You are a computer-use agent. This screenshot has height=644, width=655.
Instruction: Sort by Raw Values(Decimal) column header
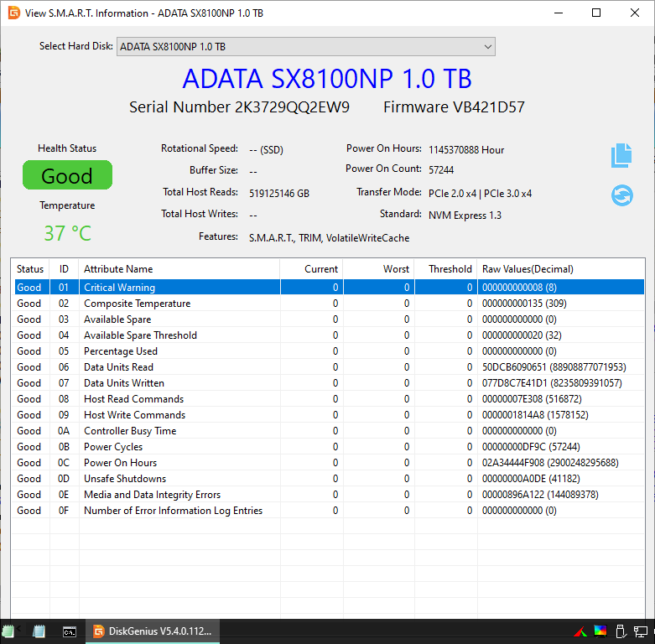[x=560, y=269]
